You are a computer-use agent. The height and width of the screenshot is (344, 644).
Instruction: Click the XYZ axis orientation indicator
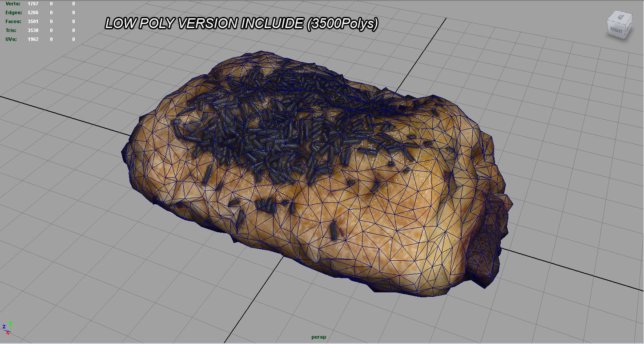click(7, 328)
